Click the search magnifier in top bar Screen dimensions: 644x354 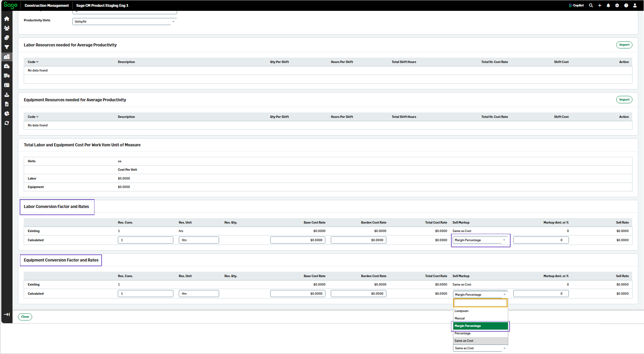[x=591, y=5]
